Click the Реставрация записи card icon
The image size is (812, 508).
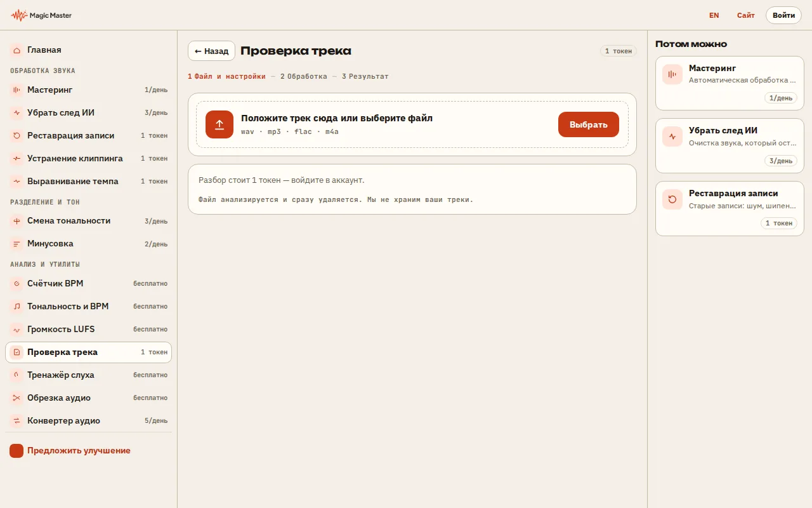tap(672, 199)
